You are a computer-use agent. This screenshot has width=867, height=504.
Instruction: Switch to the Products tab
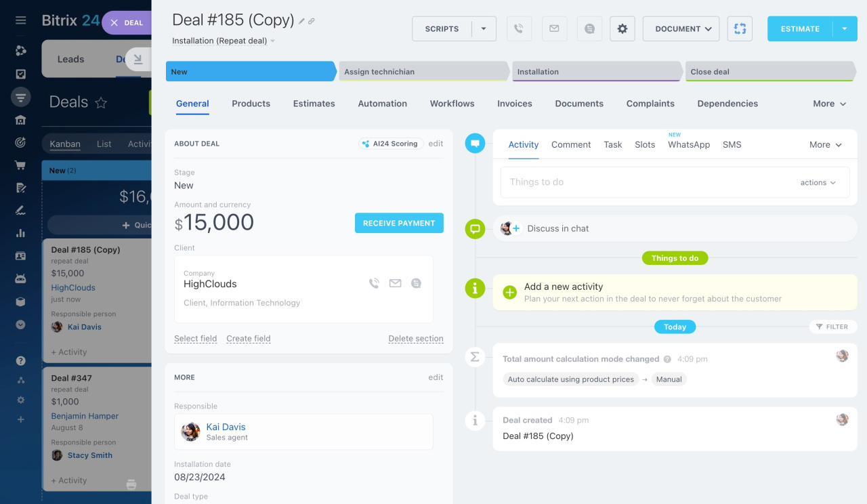pyautogui.click(x=251, y=104)
